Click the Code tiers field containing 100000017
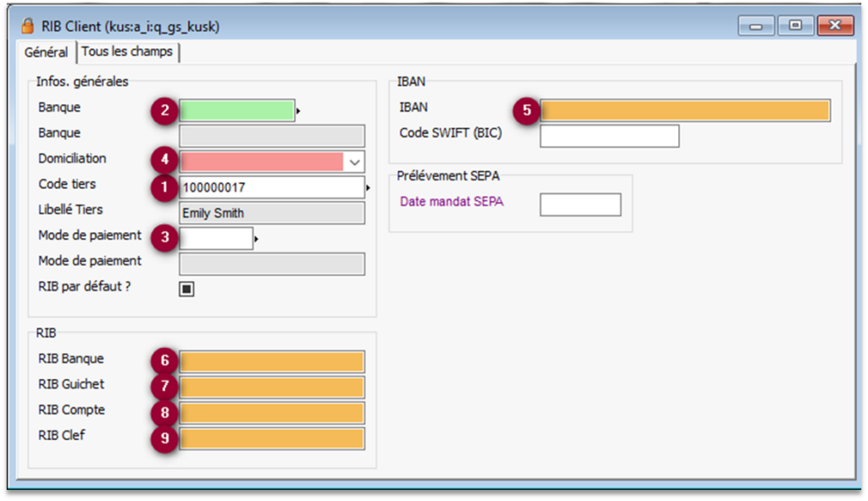The width and height of the screenshot is (868, 501). pos(271,187)
